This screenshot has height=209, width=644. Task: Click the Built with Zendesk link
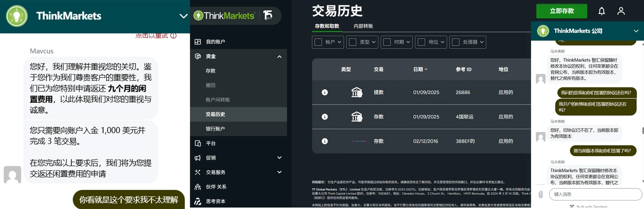point(588,207)
